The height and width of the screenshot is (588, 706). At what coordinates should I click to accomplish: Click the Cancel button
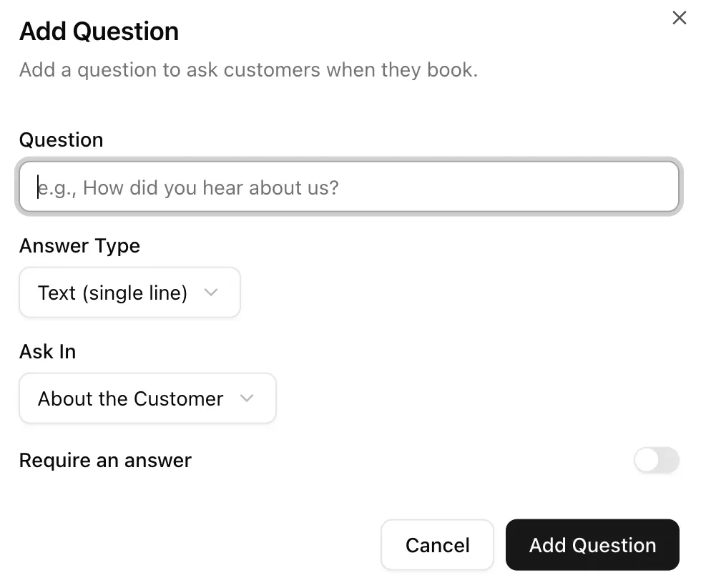pyautogui.click(x=437, y=545)
